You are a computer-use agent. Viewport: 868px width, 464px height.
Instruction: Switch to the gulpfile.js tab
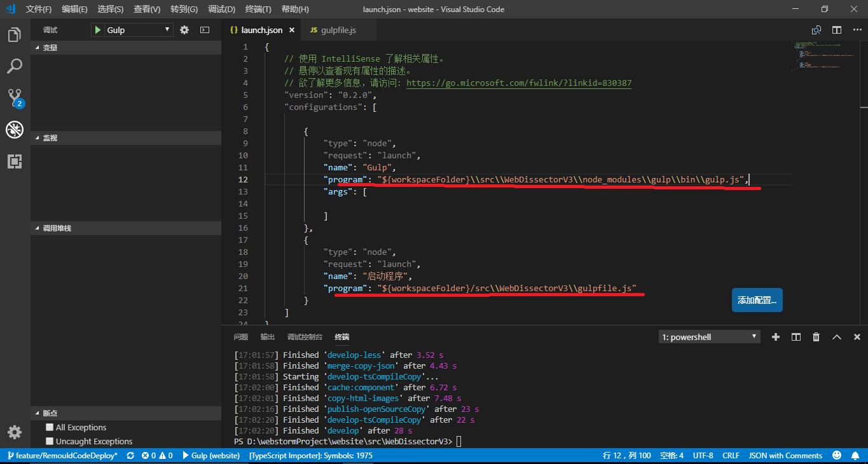(x=338, y=30)
